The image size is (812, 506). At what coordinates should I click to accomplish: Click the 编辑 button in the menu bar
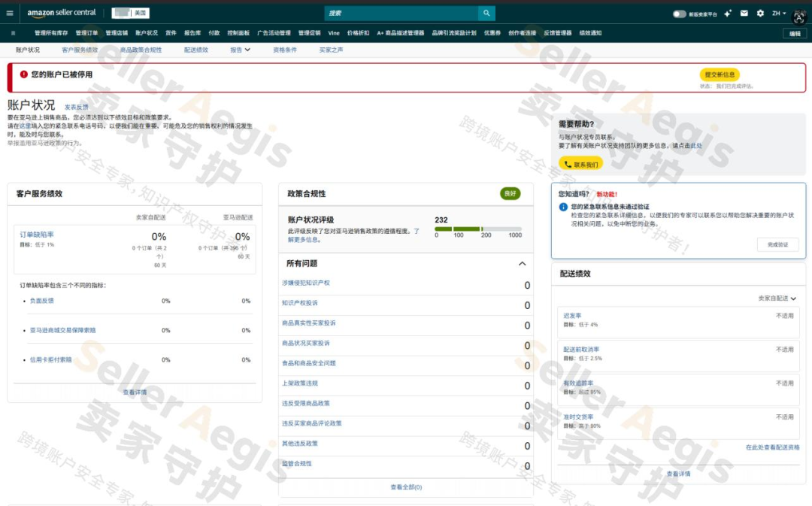coord(795,34)
